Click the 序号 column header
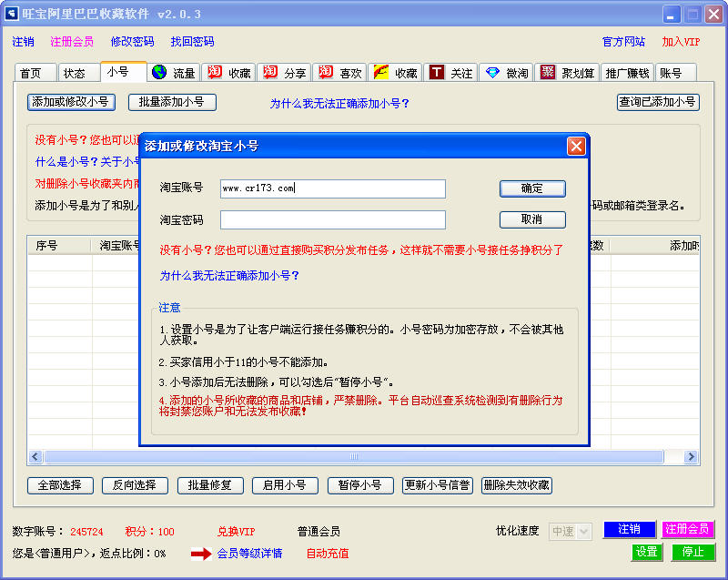Screen dimensions: 728x580 (x=59, y=246)
